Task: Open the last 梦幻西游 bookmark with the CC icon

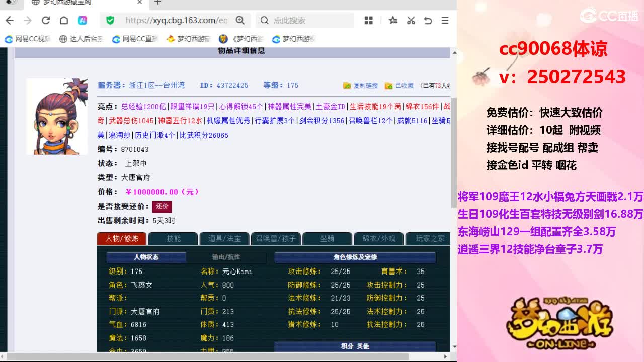Action: point(293,39)
